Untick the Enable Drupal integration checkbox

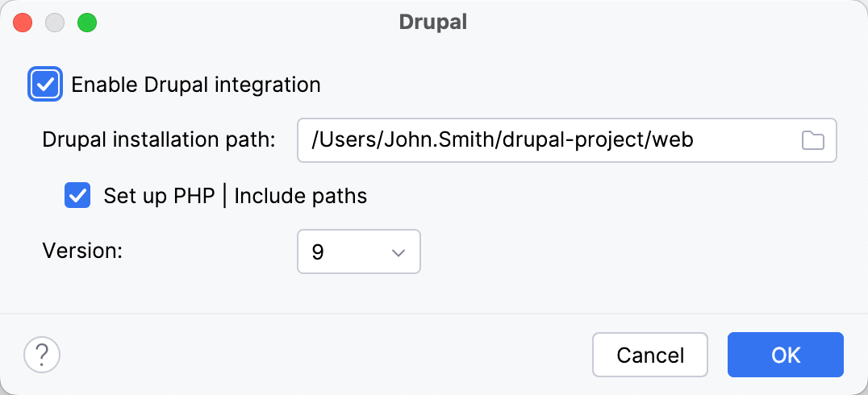coord(45,85)
